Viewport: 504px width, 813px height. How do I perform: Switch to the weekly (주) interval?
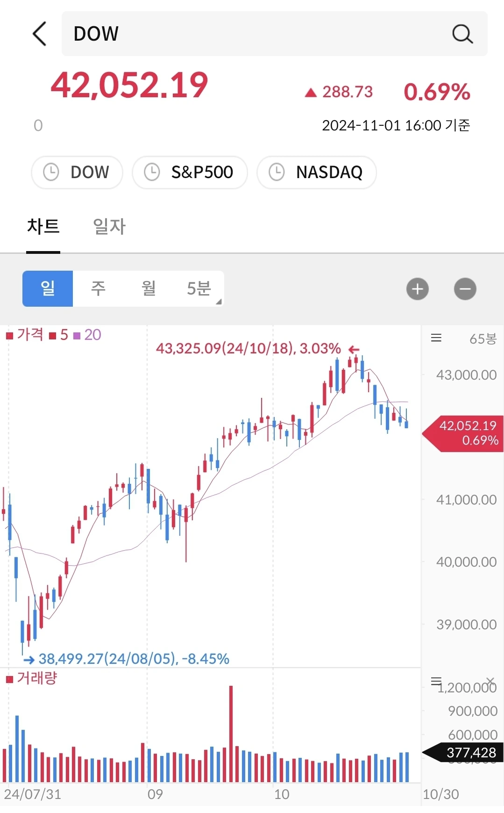coord(98,288)
